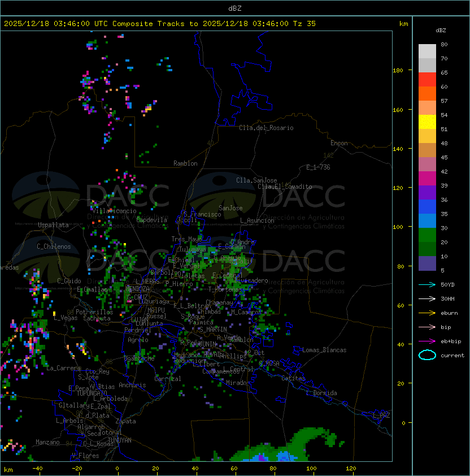
Task: Select the bright yellow 51-54 dBZ swatch
Action: tap(427, 122)
